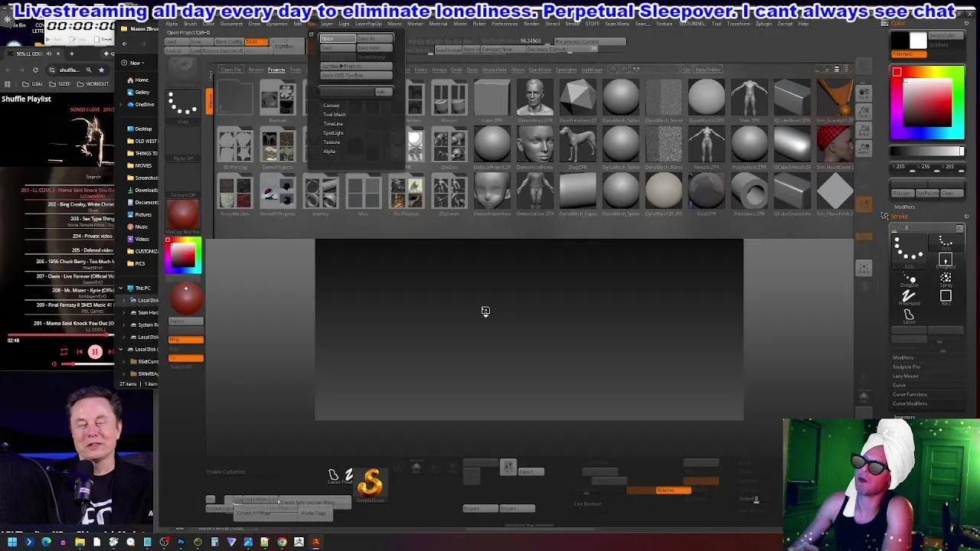Toggle the orange Mrgb button on left shelf
980x551 pixels.
click(x=186, y=339)
